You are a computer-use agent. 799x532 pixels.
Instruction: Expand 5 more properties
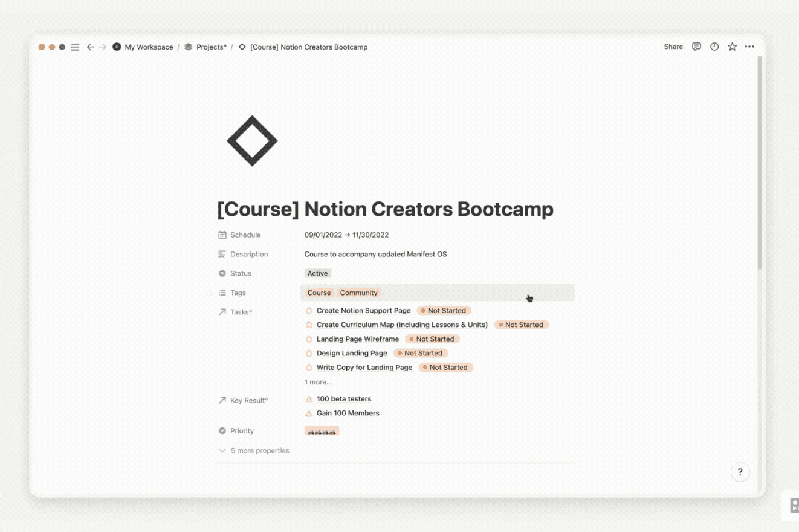[254, 450]
